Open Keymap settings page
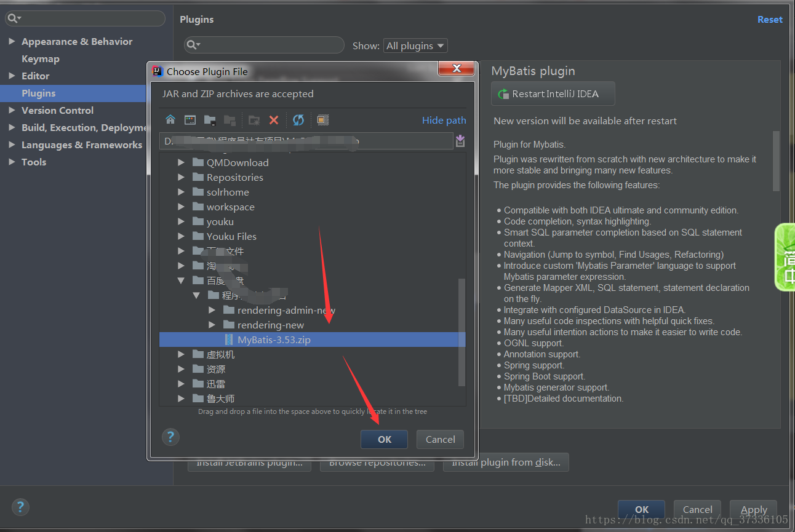The image size is (795, 532). point(41,58)
